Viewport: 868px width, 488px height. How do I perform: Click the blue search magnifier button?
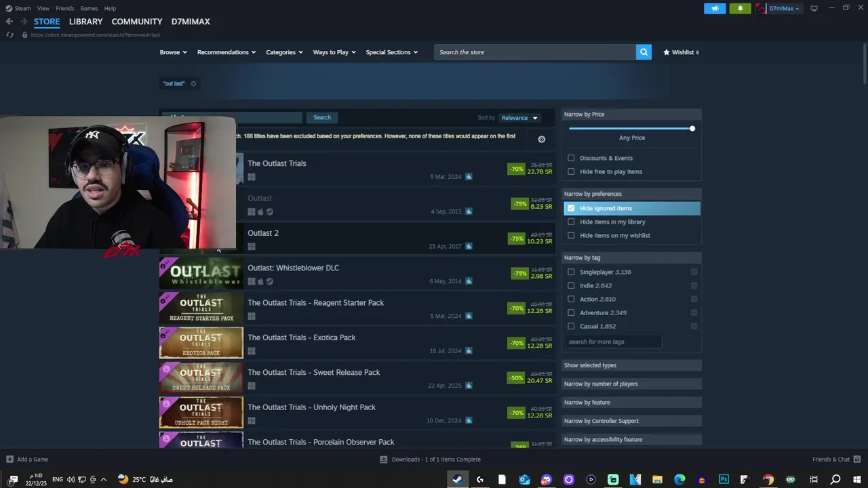[644, 52]
